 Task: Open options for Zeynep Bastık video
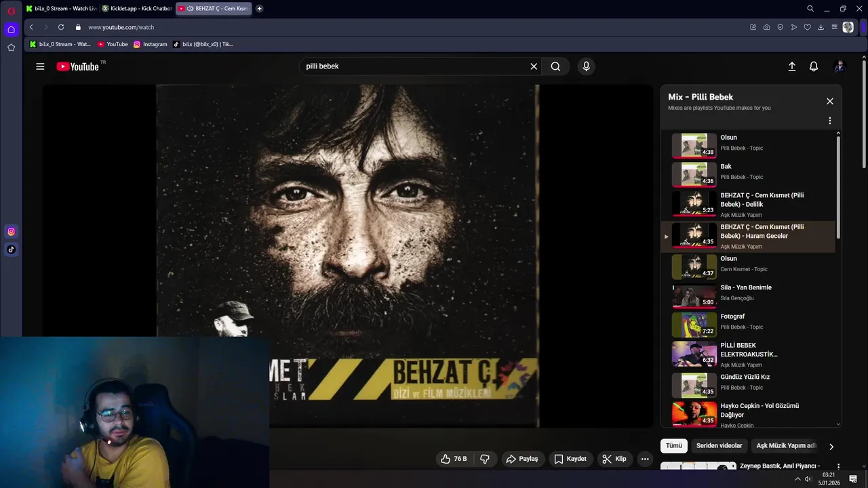click(x=838, y=466)
